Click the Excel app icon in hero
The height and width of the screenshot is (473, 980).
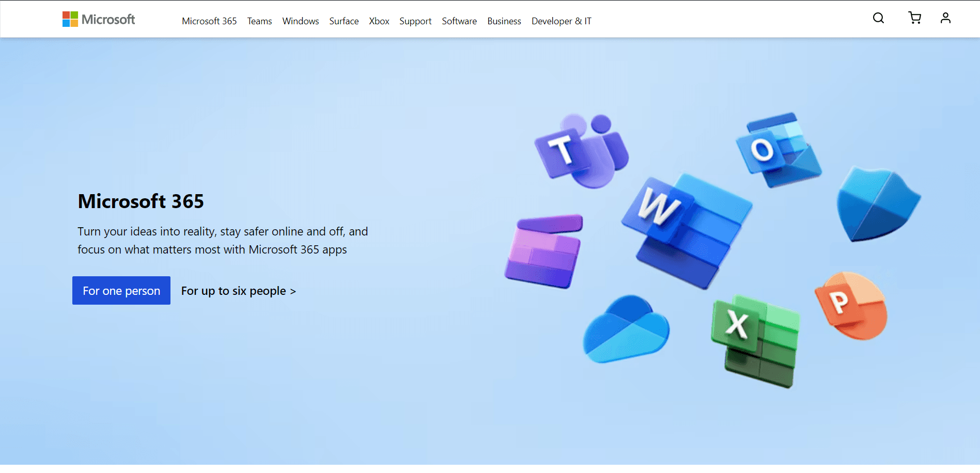coord(755,341)
